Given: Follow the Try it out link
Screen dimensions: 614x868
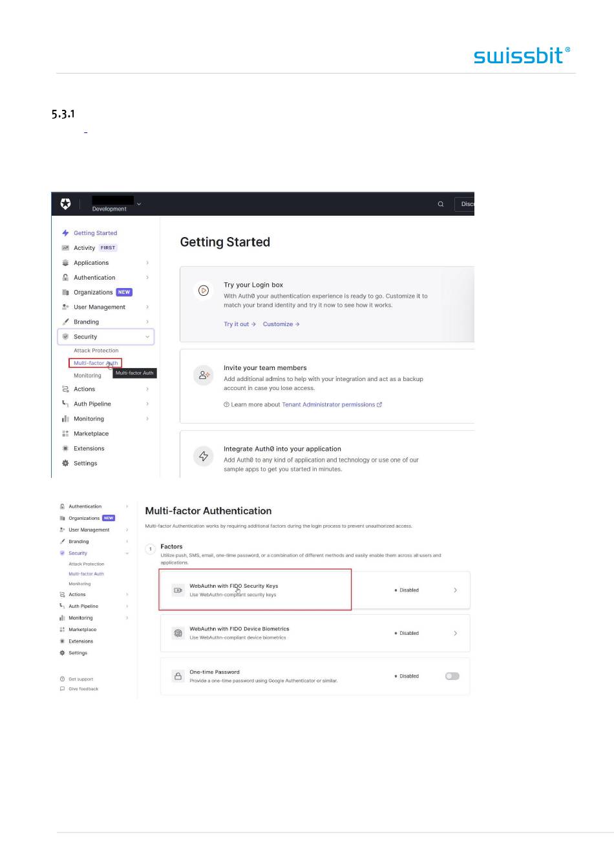Looking at the screenshot, I should [x=240, y=324].
